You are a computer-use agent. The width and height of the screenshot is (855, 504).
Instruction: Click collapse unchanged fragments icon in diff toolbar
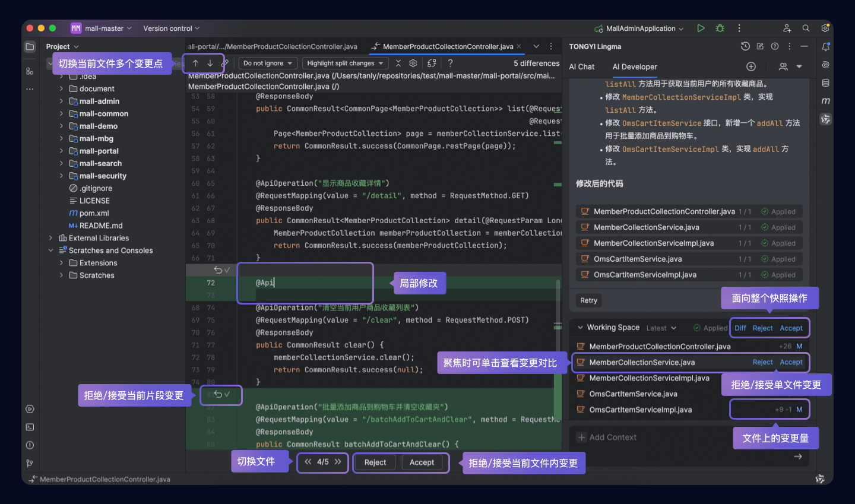[x=398, y=63]
